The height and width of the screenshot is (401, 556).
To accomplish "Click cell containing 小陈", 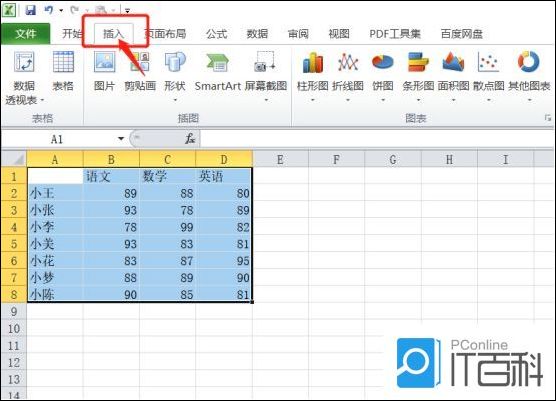I will tap(55, 294).
